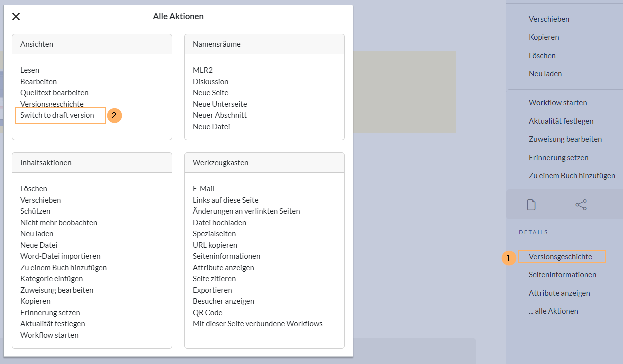Click the document export icon in sidebar
The height and width of the screenshot is (364, 623).
531,205
